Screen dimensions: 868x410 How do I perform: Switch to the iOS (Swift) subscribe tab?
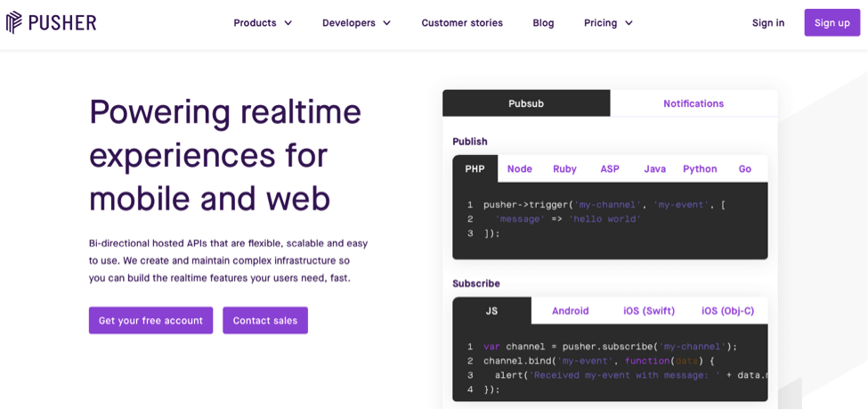[649, 311]
